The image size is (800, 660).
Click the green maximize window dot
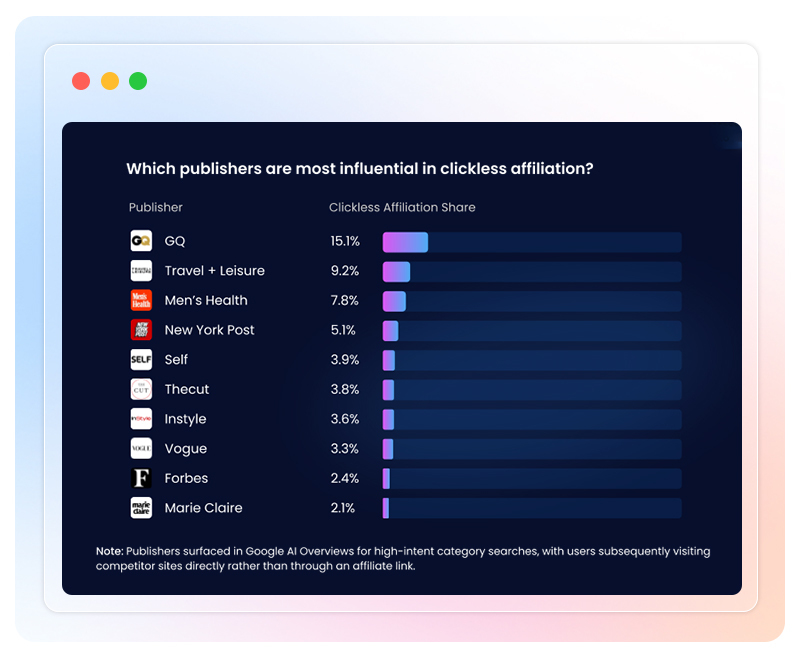pos(138,81)
